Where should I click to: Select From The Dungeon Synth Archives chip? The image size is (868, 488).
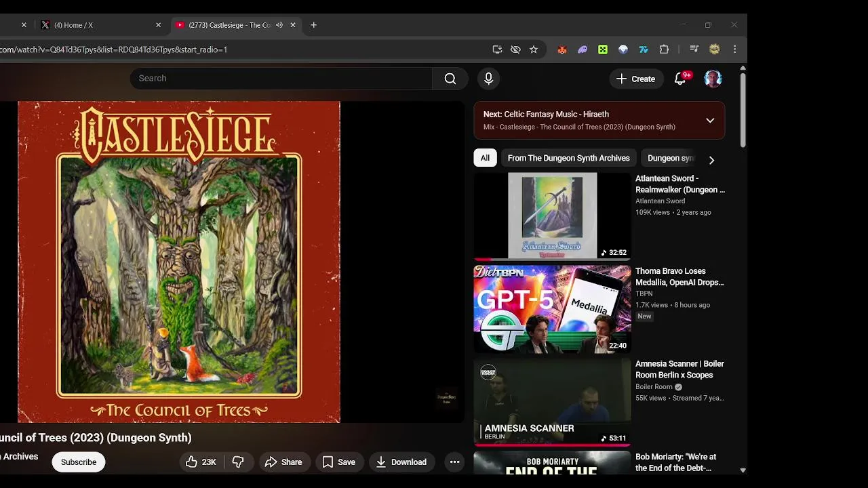(x=568, y=158)
